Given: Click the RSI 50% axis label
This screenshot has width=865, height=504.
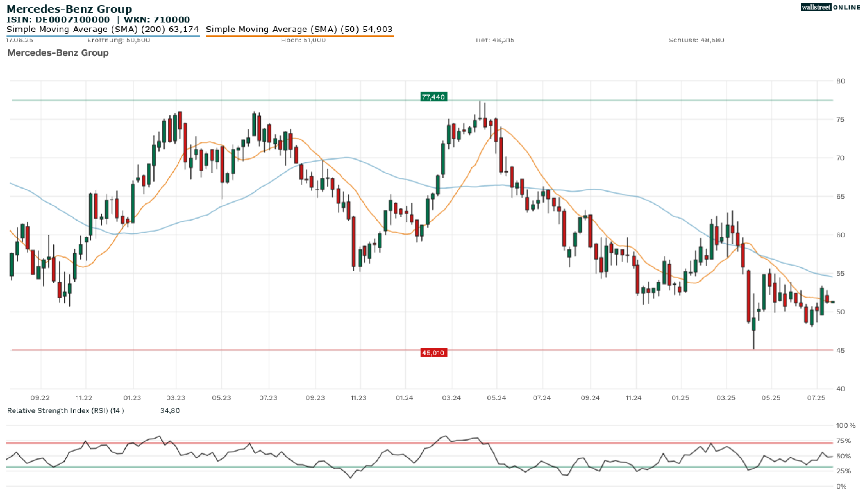Looking at the screenshot, I should point(844,456).
